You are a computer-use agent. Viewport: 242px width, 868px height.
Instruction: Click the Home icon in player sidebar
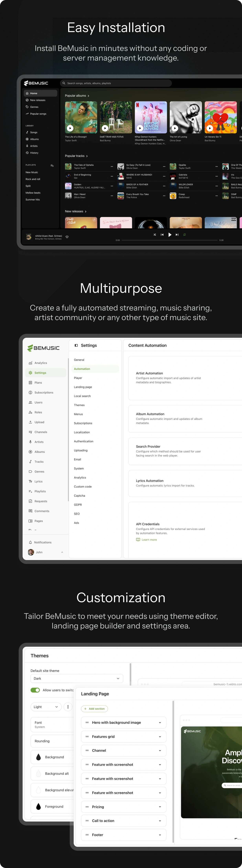(x=27, y=93)
